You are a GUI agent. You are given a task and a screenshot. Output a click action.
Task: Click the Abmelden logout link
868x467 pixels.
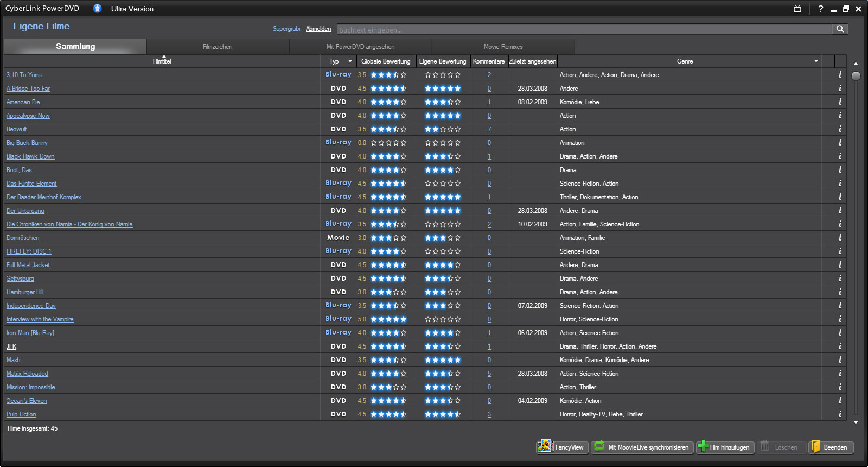[318, 29]
